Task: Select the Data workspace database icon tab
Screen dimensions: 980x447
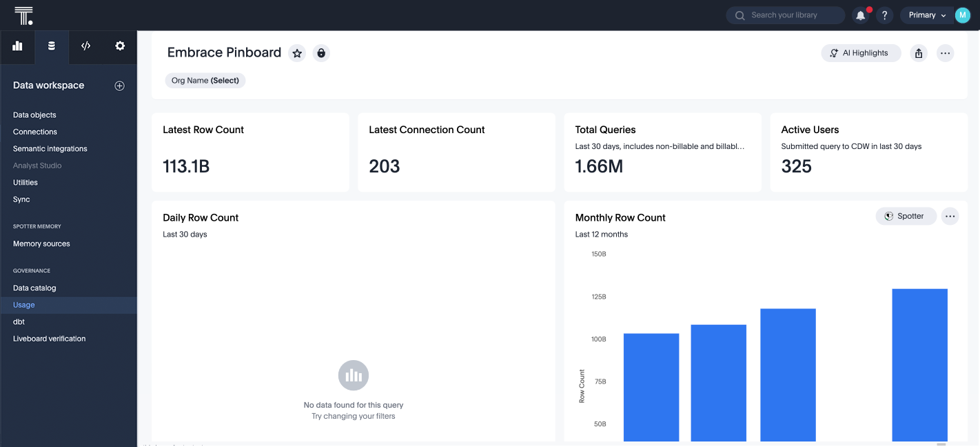Action: click(52, 46)
